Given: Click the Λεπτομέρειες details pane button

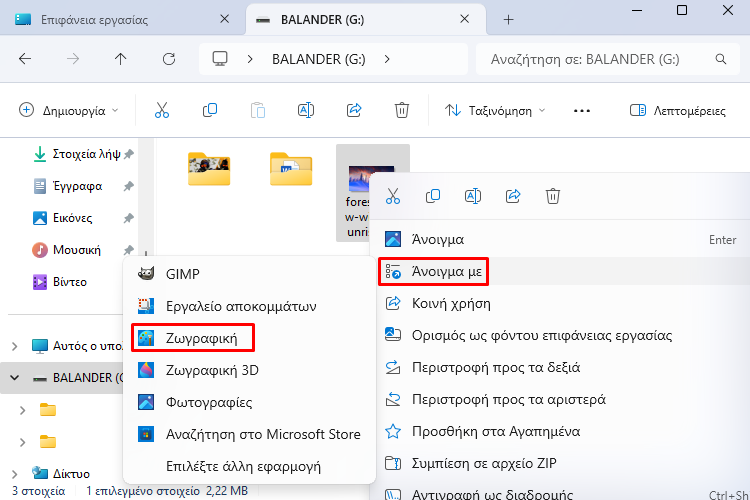Looking at the screenshot, I should pyautogui.click(x=677, y=111).
